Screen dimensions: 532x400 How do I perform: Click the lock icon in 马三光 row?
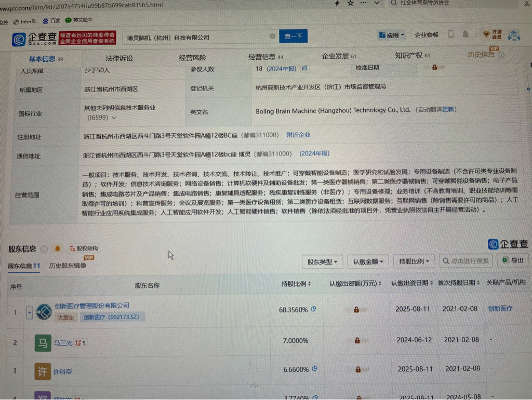(357, 340)
